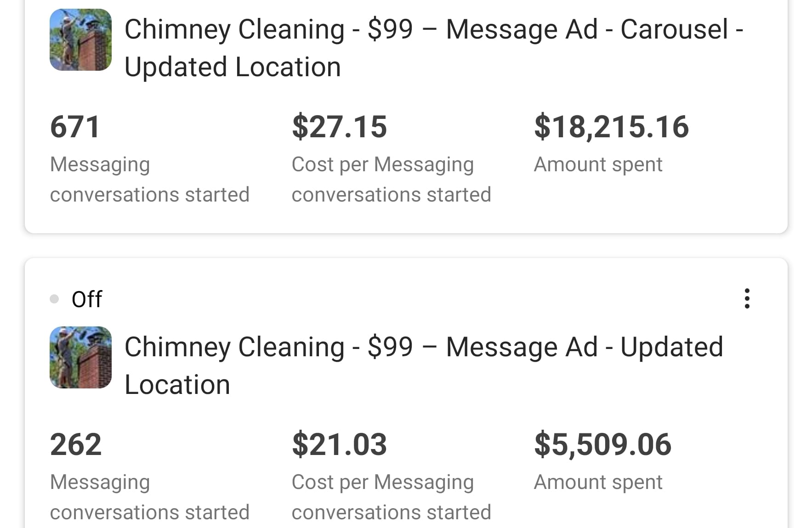Select the 262 conversations figure
The image size is (812, 528).
[76, 444]
